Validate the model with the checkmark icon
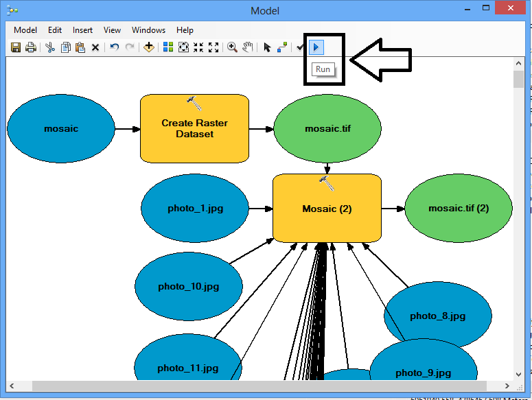This screenshot has height=400, width=532. tap(300, 47)
